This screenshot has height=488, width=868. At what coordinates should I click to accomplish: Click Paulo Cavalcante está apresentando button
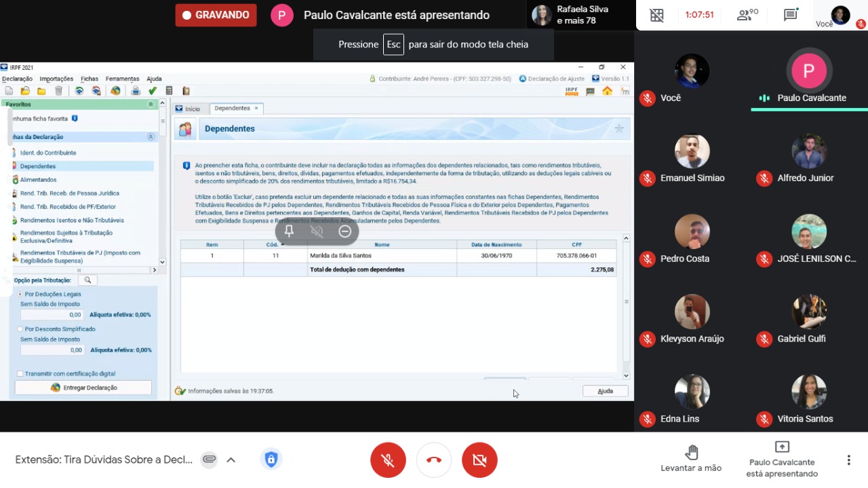[x=782, y=459]
